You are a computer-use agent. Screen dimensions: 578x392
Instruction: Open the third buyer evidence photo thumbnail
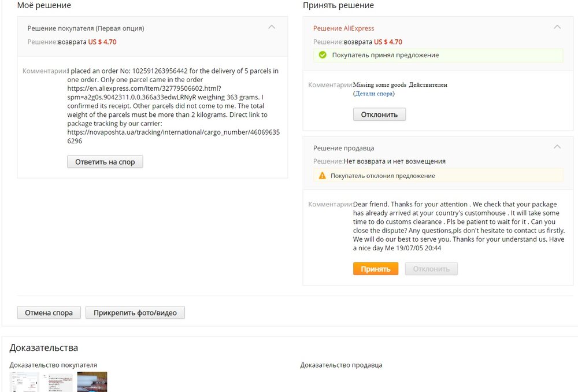pos(92,382)
